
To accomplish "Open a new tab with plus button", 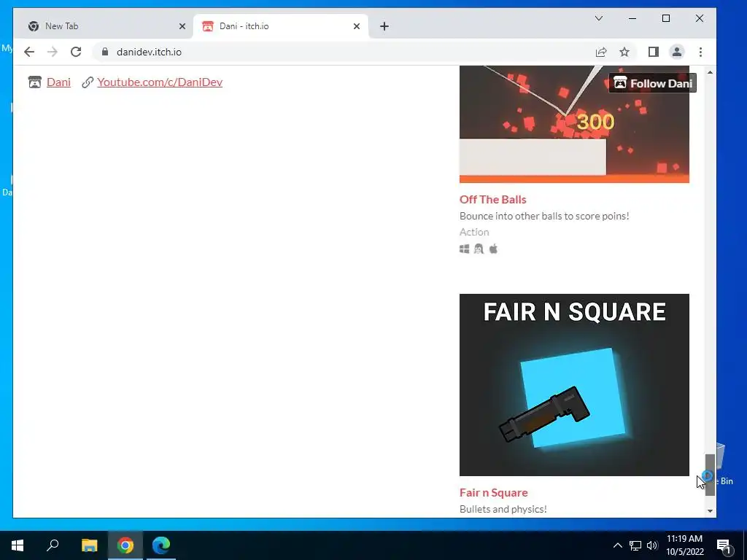I will pyautogui.click(x=384, y=26).
